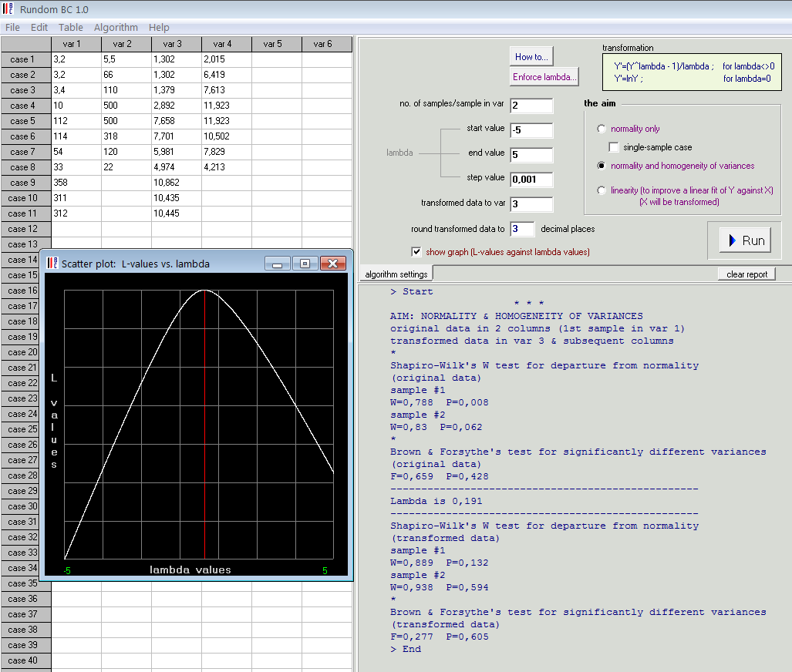792x672 pixels.
Task: Click the Enforce lambda... button
Action: [x=544, y=77]
